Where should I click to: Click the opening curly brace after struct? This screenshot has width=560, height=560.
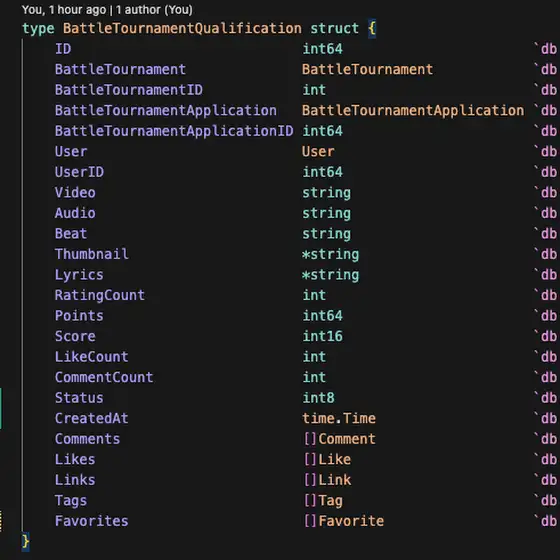(372, 28)
